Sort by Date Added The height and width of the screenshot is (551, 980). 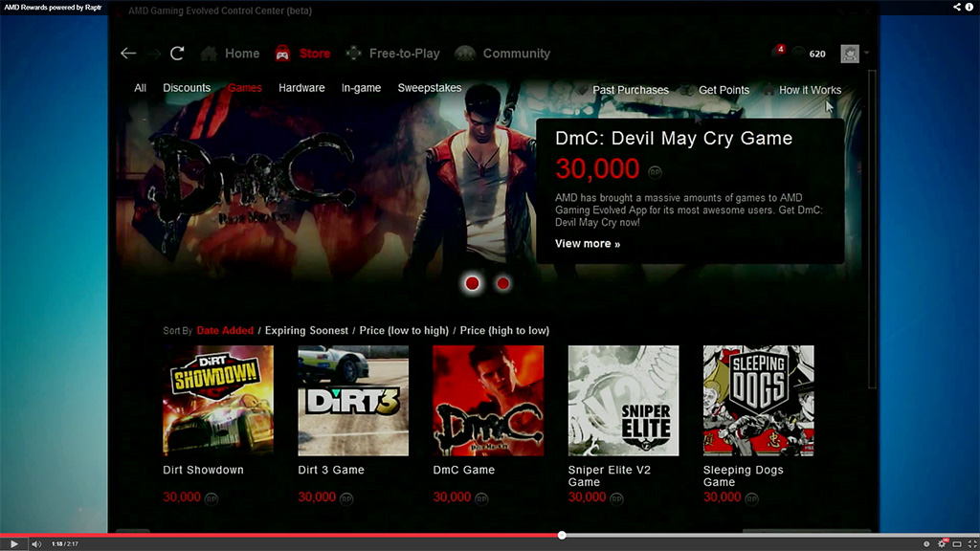point(225,330)
